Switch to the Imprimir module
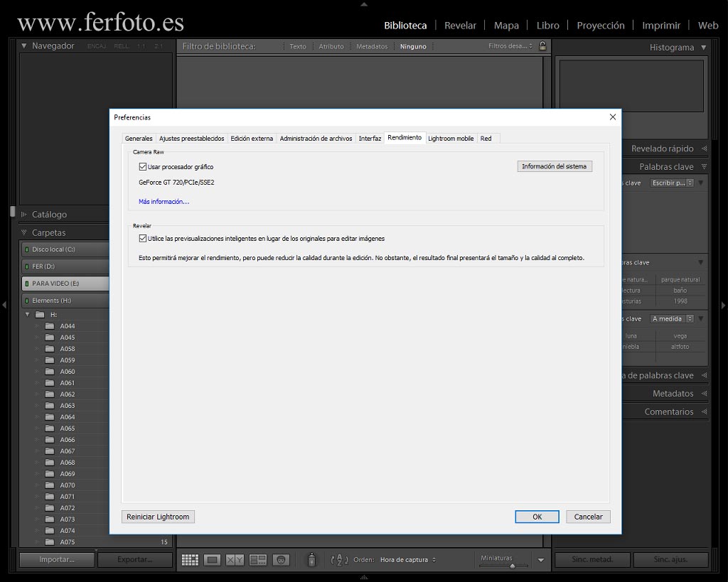The image size is (728, 582). pos(661,26)
